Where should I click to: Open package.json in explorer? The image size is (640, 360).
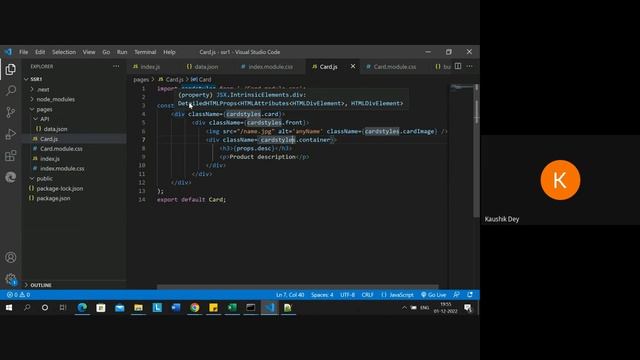point(53,198)
